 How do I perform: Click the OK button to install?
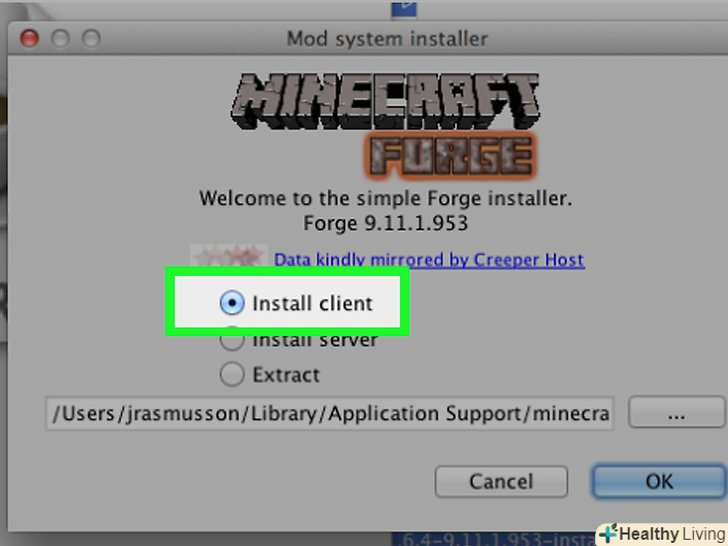[659, 482]
